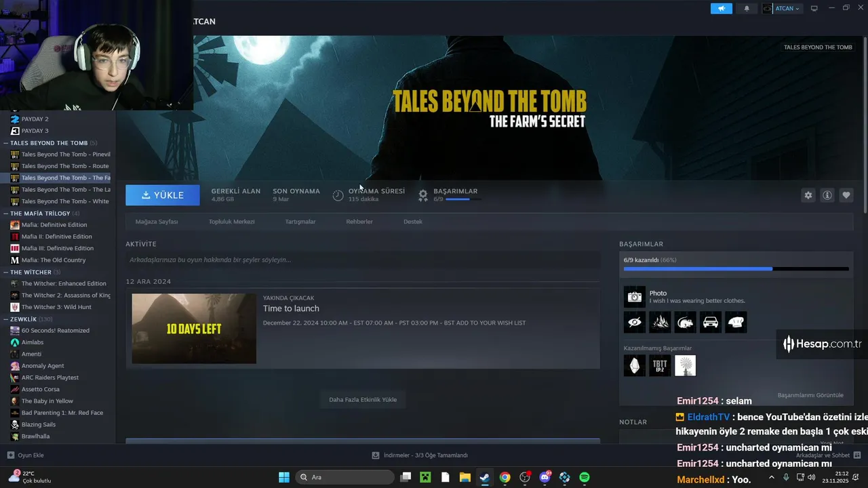
Task: Click the activity comment input field
Action: (x=363, y=260)
